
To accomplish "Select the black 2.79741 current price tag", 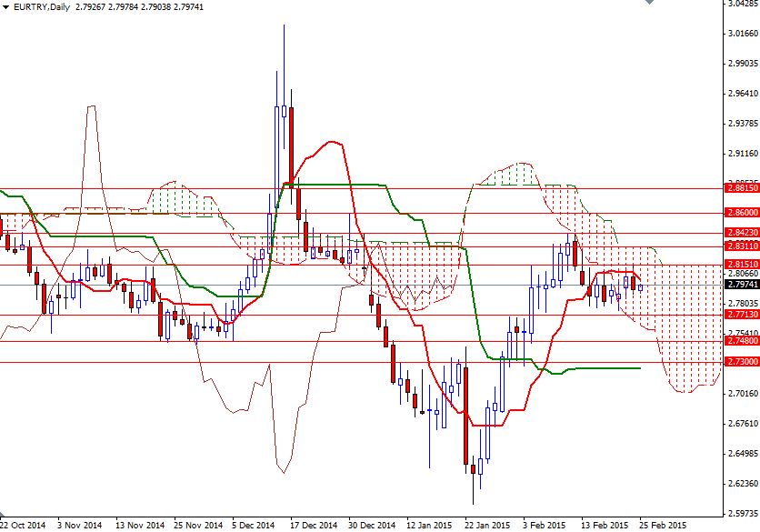I will pyautogui.click(x=739, y=284).
